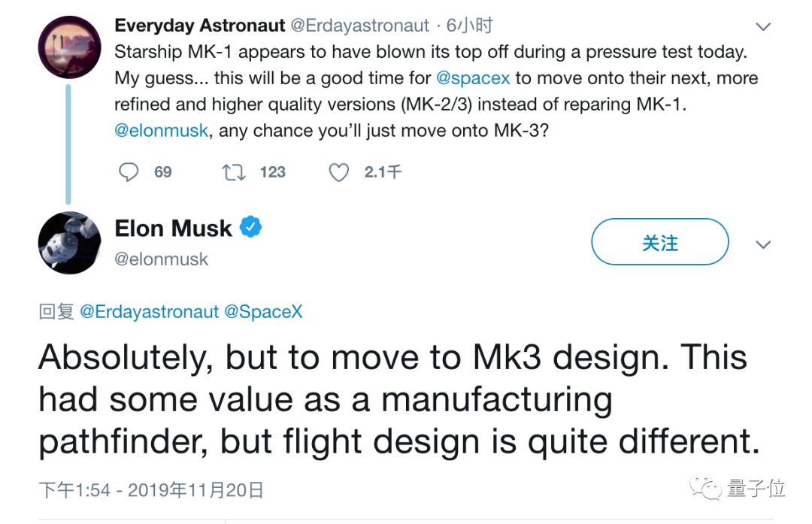
Task: Click the @elonmusk handle under name
Action: [x=162, y=259]
